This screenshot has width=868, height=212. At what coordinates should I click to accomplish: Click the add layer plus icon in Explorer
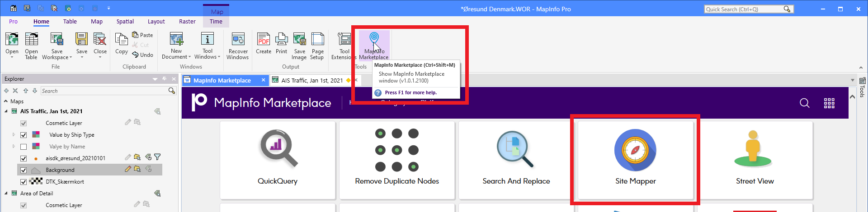click(6, 91)
